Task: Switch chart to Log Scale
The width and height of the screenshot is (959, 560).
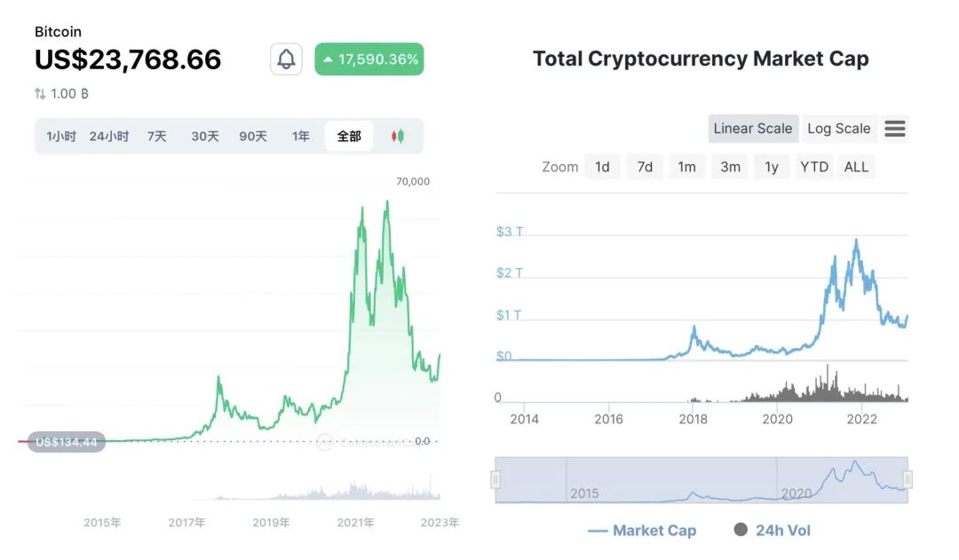Action: pos(838,129)
